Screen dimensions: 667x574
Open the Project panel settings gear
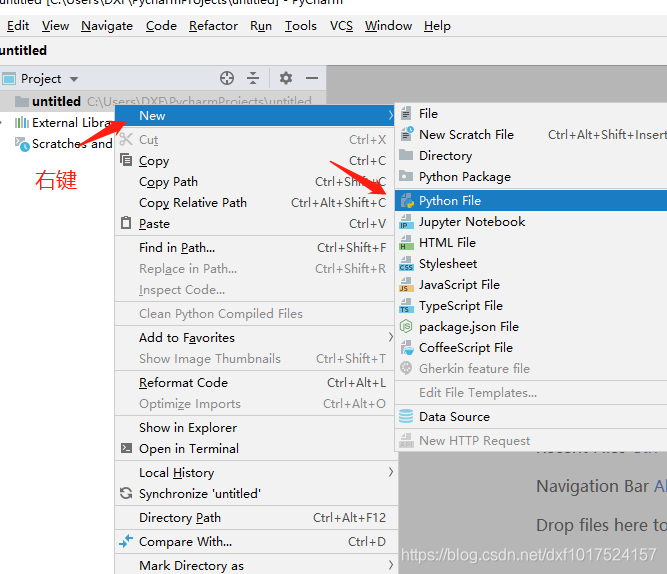pyautogui.click(x=285, y=78)
